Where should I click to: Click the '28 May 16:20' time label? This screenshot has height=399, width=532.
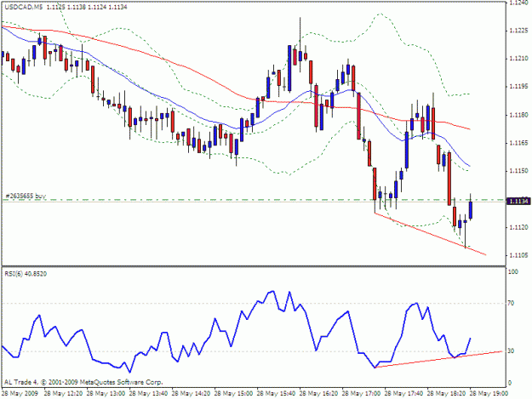click(x=318, y=394)
